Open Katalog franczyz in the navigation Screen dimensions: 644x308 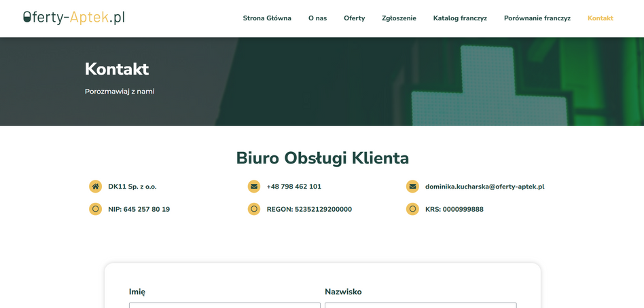click(460, 18)
